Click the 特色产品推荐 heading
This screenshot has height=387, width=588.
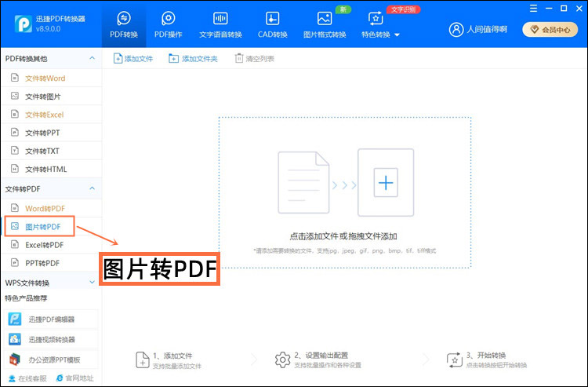26,298
